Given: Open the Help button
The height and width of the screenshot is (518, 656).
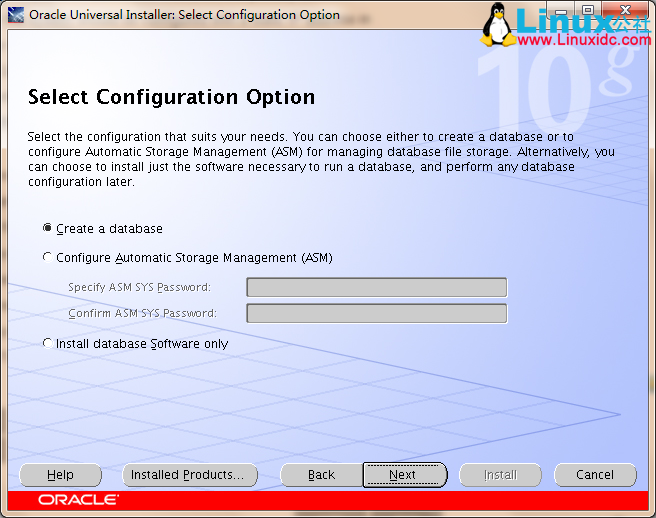Looking at the screenshot, I should pyautogui.click(x=61, y=475).
